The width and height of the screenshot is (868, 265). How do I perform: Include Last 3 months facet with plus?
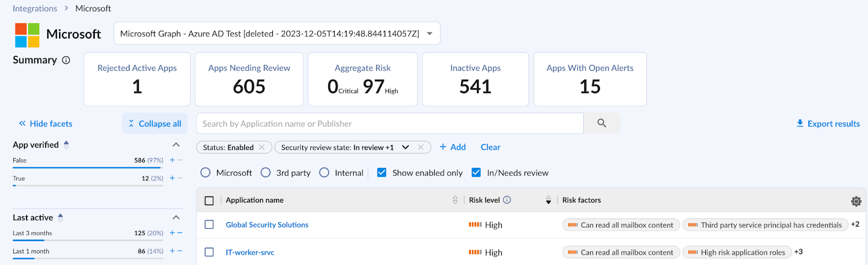click(x=173, y=233)
